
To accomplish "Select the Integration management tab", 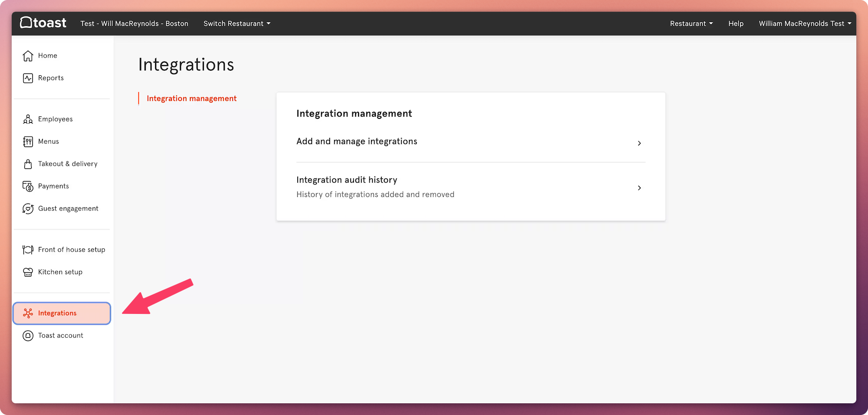I will click(192, 98).
